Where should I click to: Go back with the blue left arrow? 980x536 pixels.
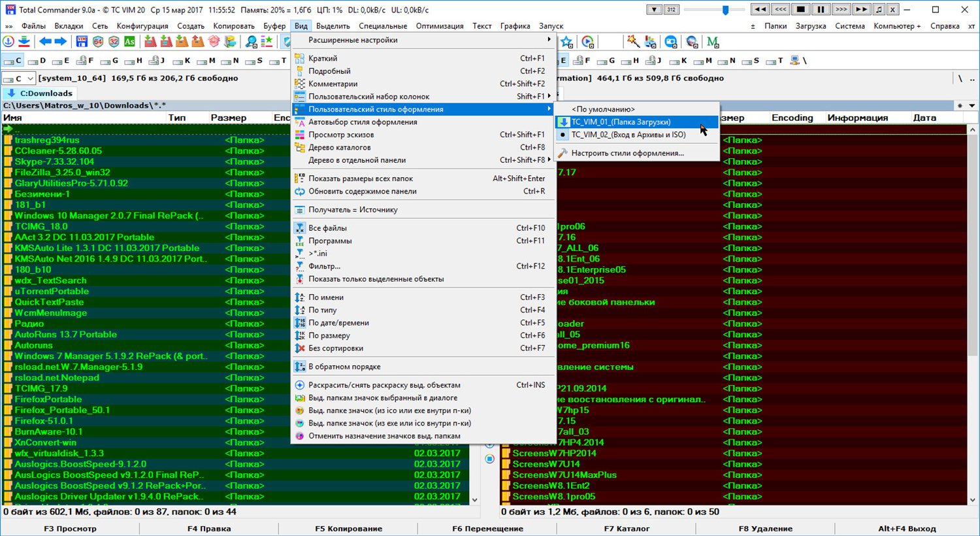pyautogui.click(x=45, y=41)
